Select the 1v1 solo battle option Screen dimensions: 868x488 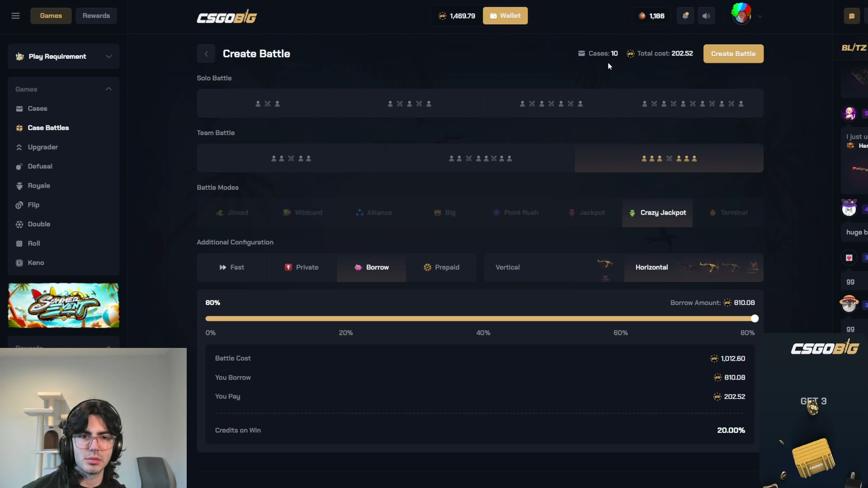(268, 104)
